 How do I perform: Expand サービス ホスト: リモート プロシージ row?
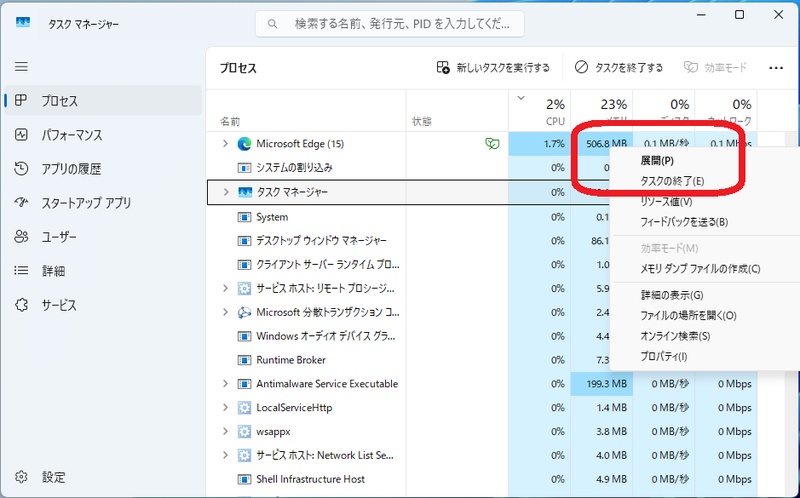click(225, 288)
